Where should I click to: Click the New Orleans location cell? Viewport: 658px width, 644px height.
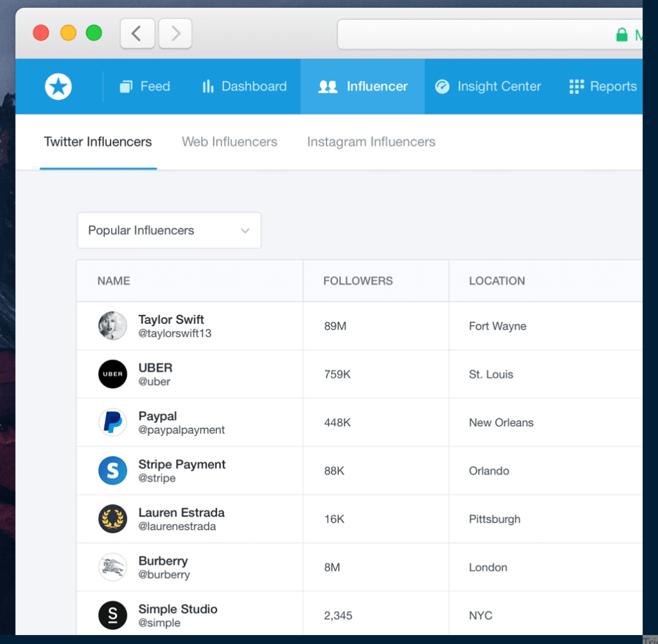point(501,423)
